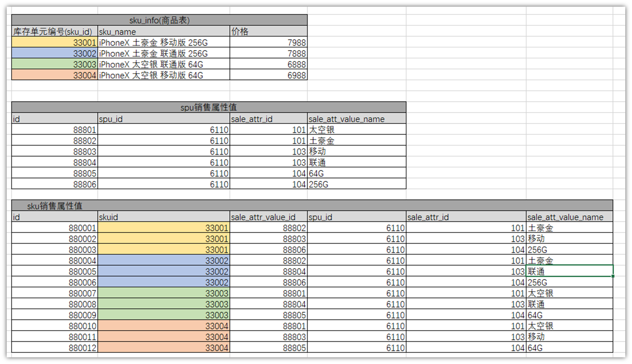632x364 pixels.
Task: Select orange sku_id cell 33004 in sku_info table
Action: [x=55, y=75]
